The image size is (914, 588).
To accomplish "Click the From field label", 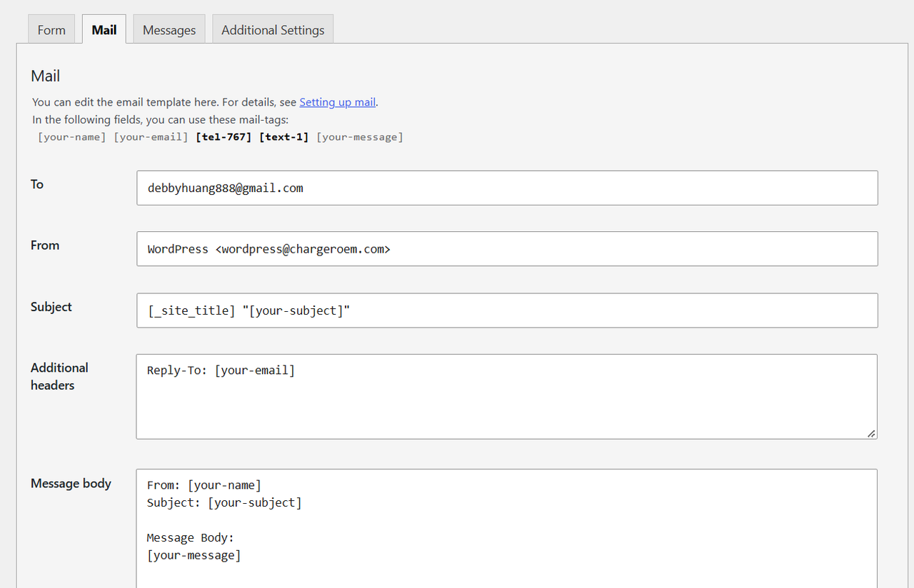I will point(45,245).
